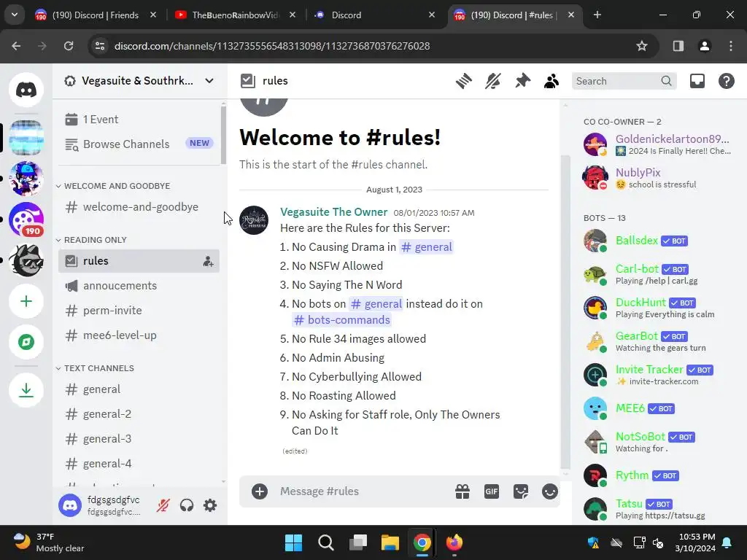The image size is (747, 560).
Task: Open the cat with sunglasses server icon
Action: [x=26, y=260]
